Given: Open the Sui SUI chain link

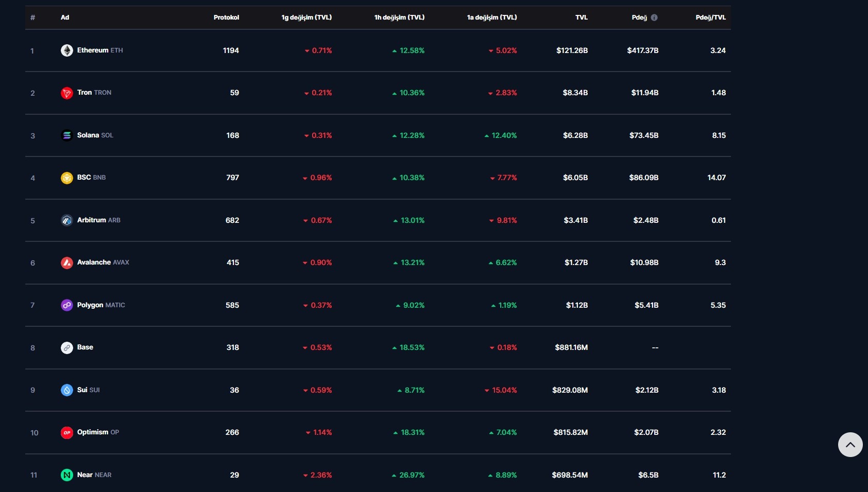Looking at the screenshot, I should click(x=89, y=390).
